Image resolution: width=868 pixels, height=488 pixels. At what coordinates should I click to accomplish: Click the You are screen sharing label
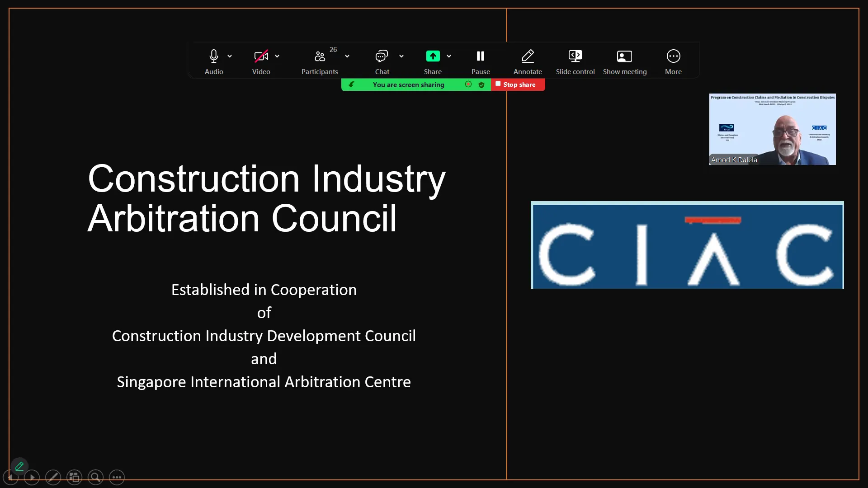[409, 85]
